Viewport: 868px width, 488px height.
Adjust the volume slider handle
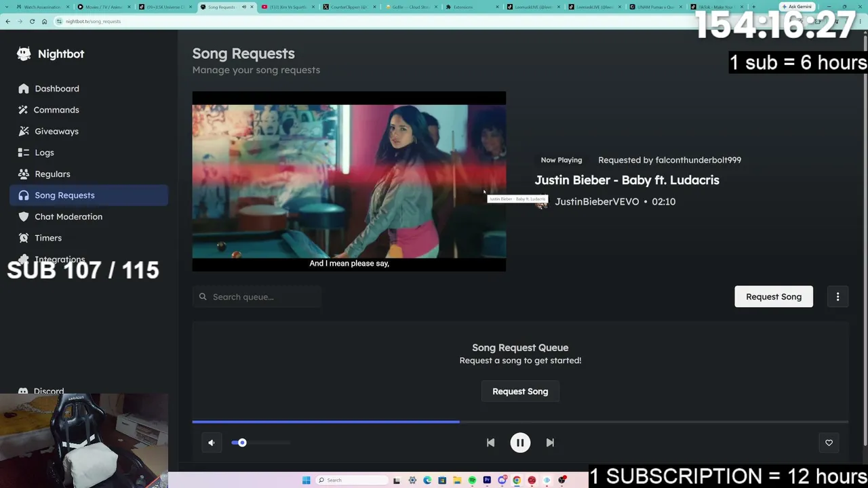(x=242, y=443)
